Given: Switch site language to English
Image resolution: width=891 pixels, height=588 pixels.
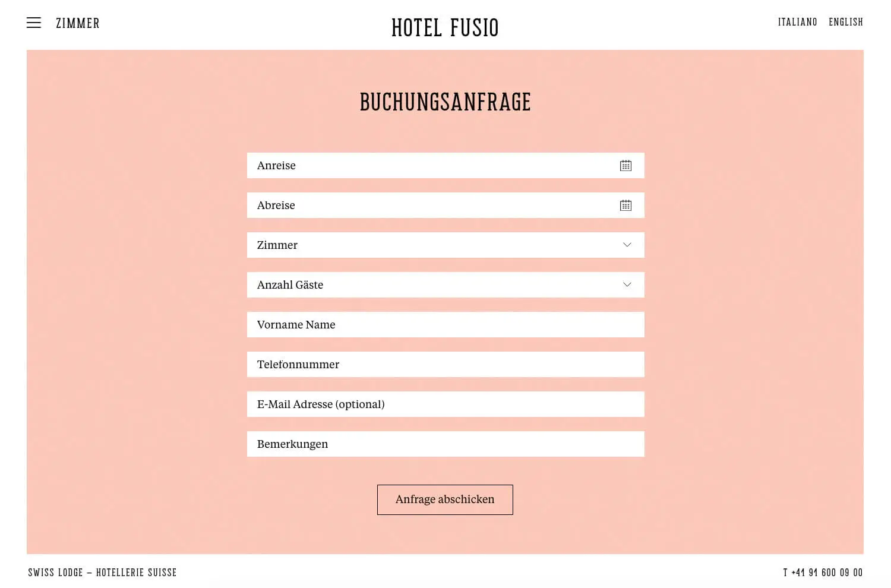Looking at the screenshot, I should (x=846, y=22).
